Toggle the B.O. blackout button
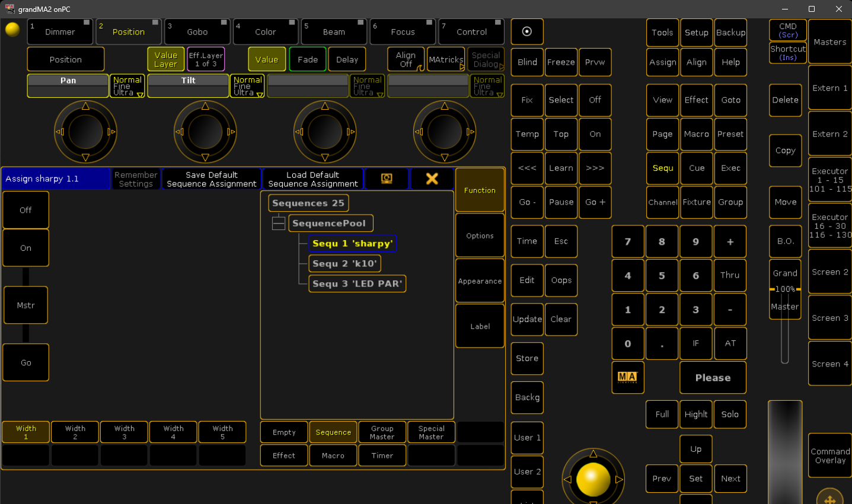 [786, 241]
